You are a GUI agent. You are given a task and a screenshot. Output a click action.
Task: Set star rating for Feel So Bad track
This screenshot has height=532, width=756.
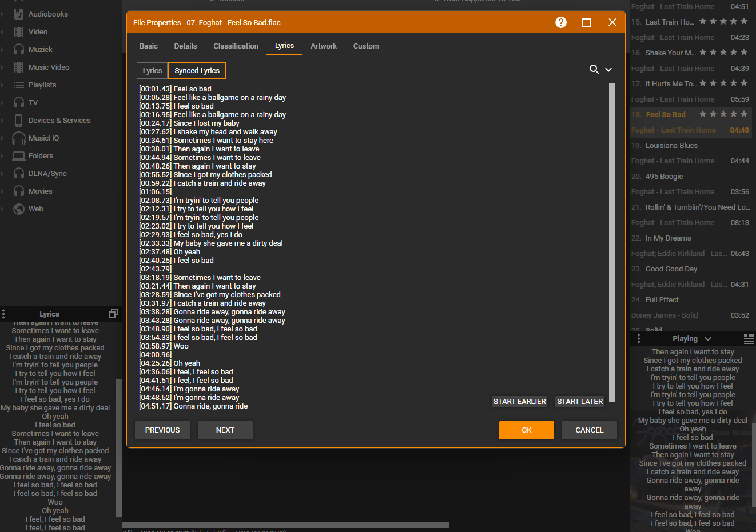[723, 114]
